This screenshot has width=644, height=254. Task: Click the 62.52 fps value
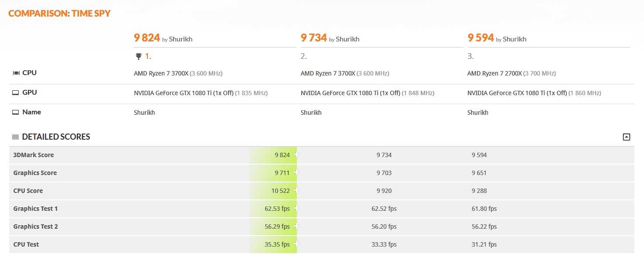click(x=384, y=209)
